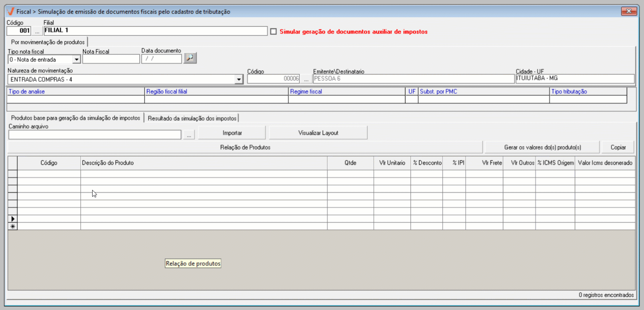Select the new row asterisk indicator
This screenshot has height=310, width=644.
click(13, 226)
